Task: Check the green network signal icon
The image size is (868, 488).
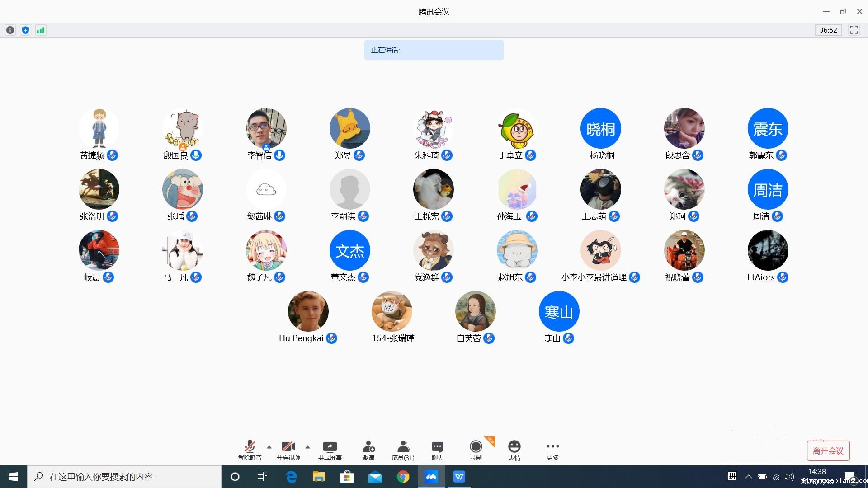Action: [x=41, y=30]
